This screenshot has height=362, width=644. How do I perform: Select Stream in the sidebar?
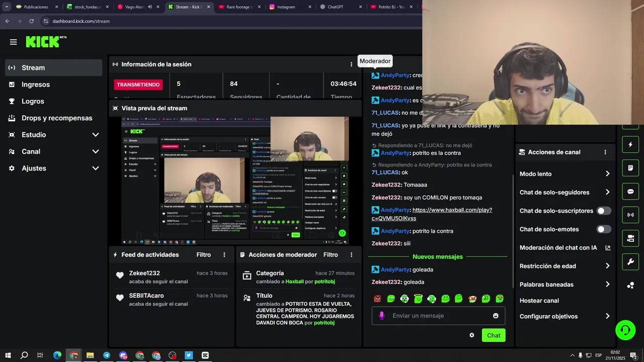(54, 68)
